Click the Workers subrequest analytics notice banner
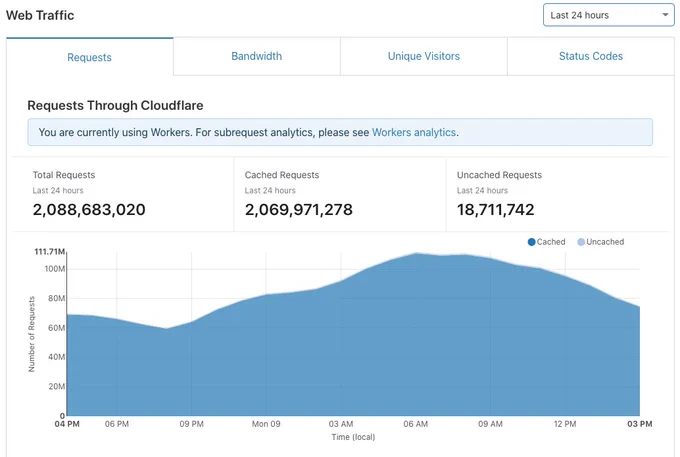 [340, 132]
